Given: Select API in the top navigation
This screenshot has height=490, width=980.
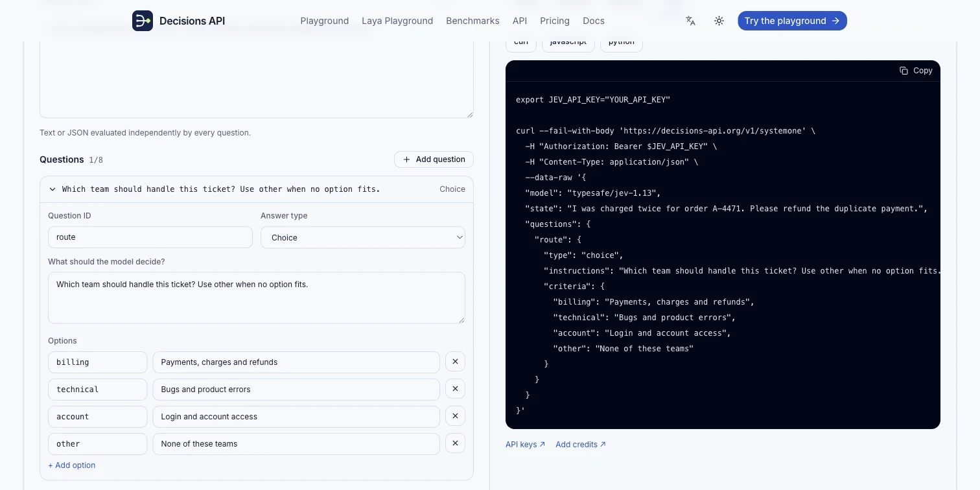Looking at the screenshot, I should [520, 21].
